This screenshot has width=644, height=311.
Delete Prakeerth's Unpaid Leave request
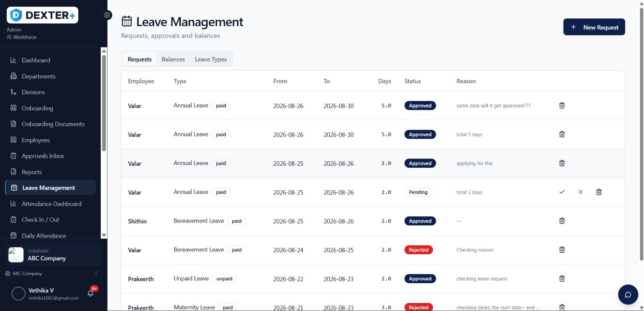click(562, 279)
